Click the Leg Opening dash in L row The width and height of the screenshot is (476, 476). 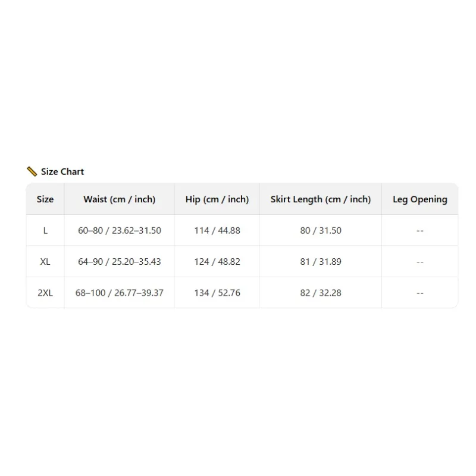[x=420, y=231]
